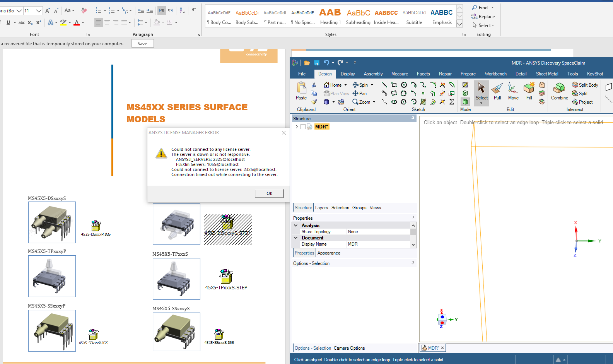Open the SpaceClaim File menu
Screen dimensions: 613x364
pyautogui.click(x=302, y=74)
